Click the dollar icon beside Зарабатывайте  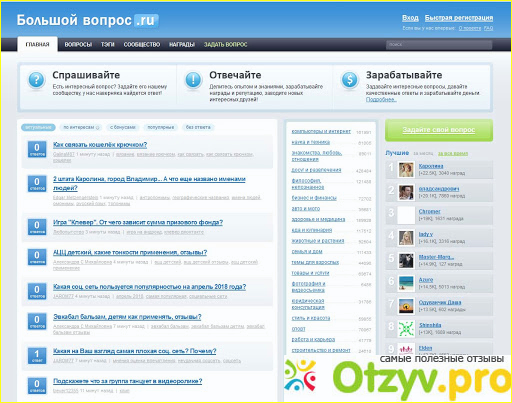click(350, 80)
